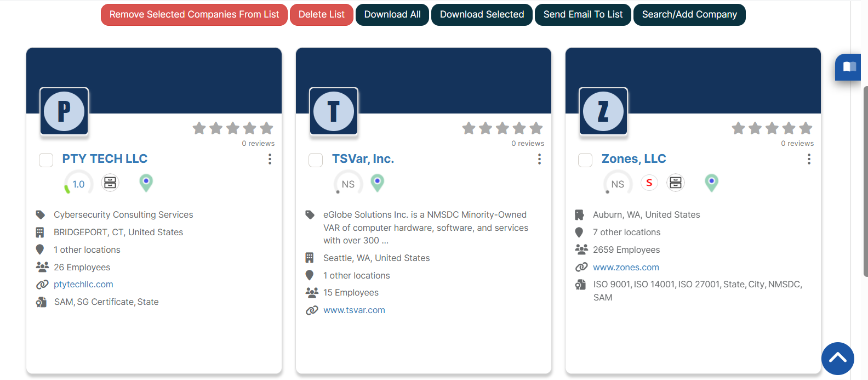
Task: Click the TSVar, Inc. logo avatar
Action: 334,111
